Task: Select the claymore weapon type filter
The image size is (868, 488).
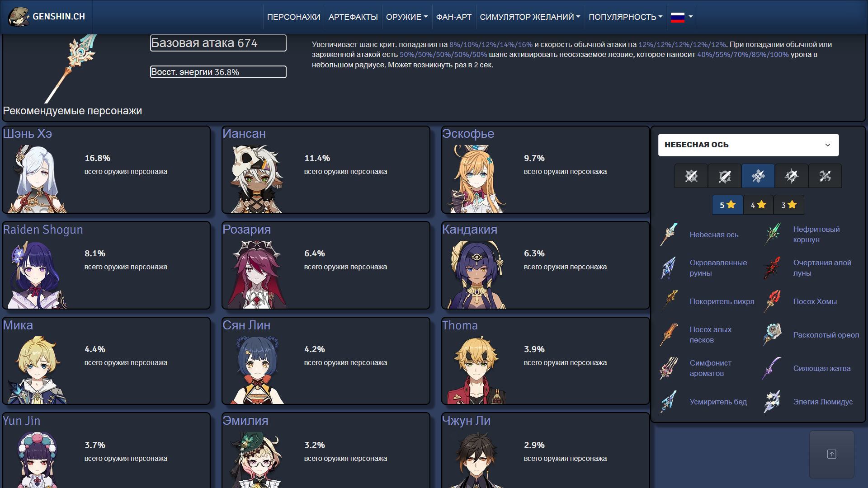Action: 724,176
